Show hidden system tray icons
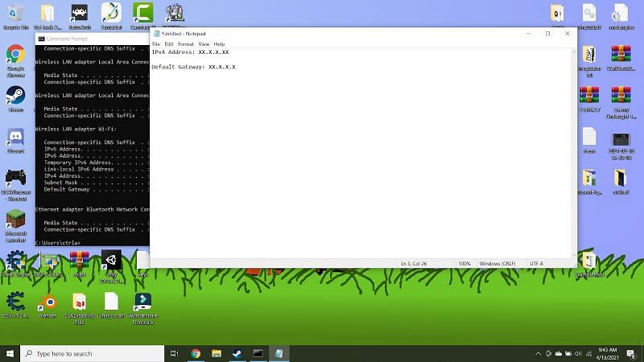Viewport: 644px width, 362px height. (x=539, y=353)
